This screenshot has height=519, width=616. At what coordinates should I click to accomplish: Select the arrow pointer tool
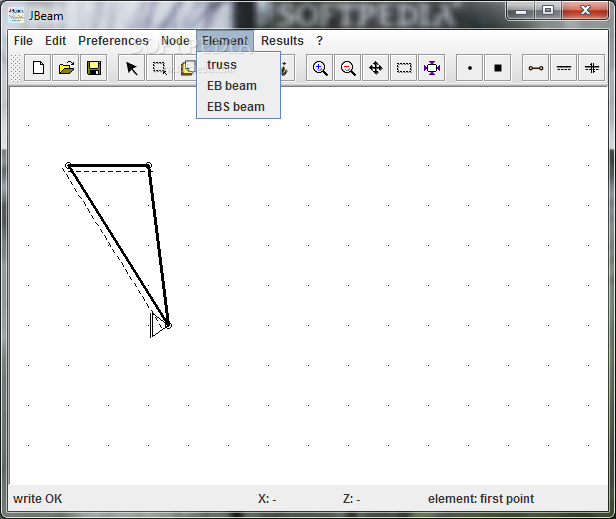(x=132, y=68)
